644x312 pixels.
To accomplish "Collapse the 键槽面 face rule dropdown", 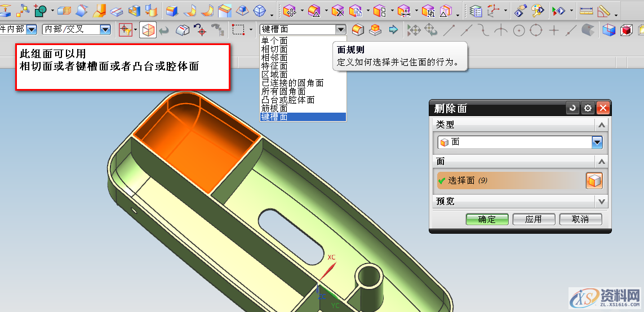I will [x=341, y=29].
